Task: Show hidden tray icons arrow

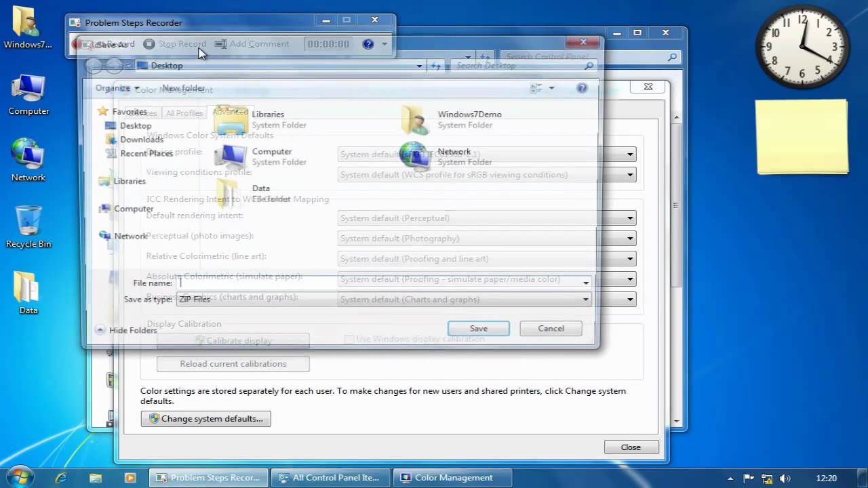Action: tap(732, 478)
